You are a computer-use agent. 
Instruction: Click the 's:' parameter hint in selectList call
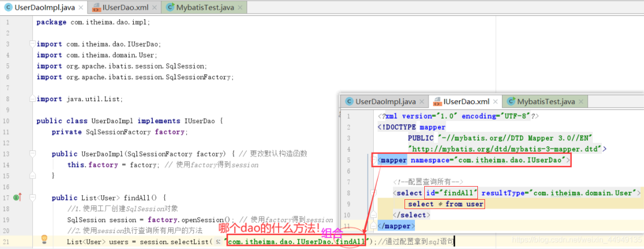tap(219, 242)
